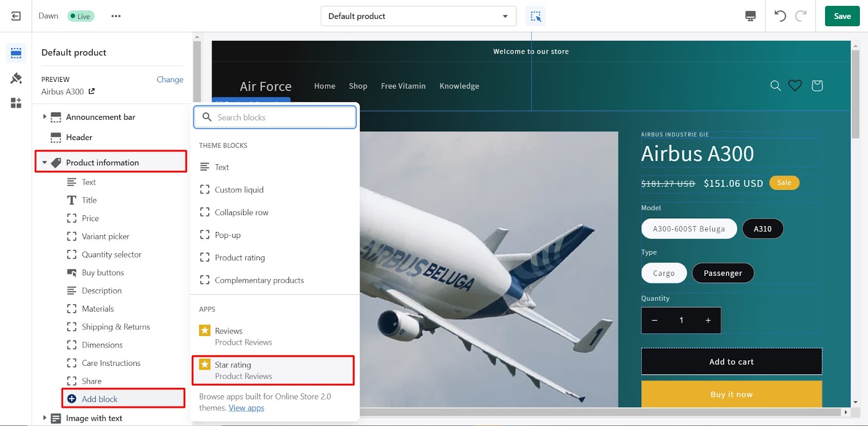Switch to desktop preview monitor icon
Viewport: 868px width, 426px height.
coord(750,16)
